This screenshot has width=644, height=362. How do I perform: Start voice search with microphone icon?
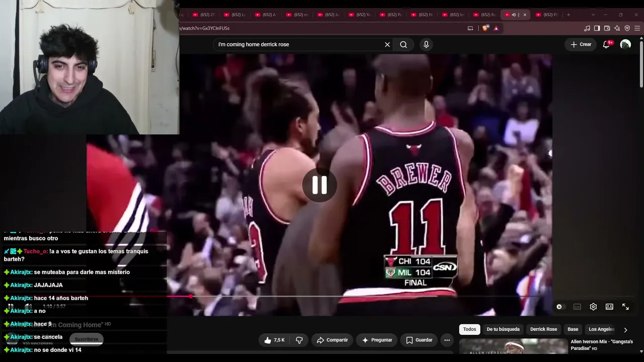[426, 45]
